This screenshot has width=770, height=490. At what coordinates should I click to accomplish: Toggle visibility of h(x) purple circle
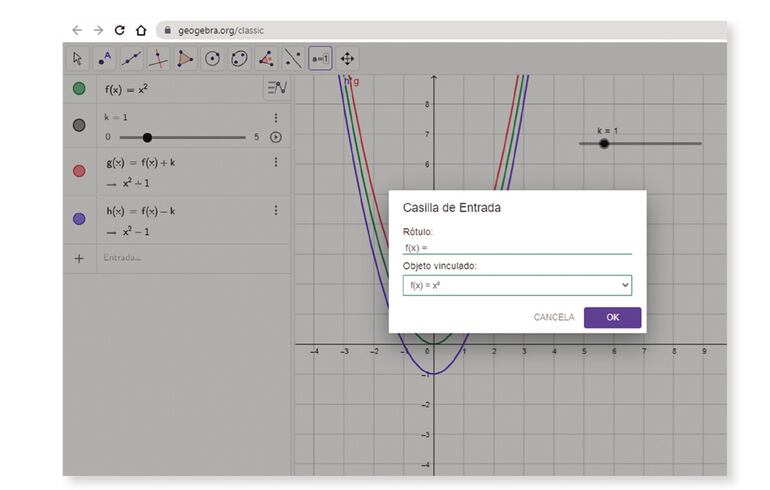(x=79, y=219)
